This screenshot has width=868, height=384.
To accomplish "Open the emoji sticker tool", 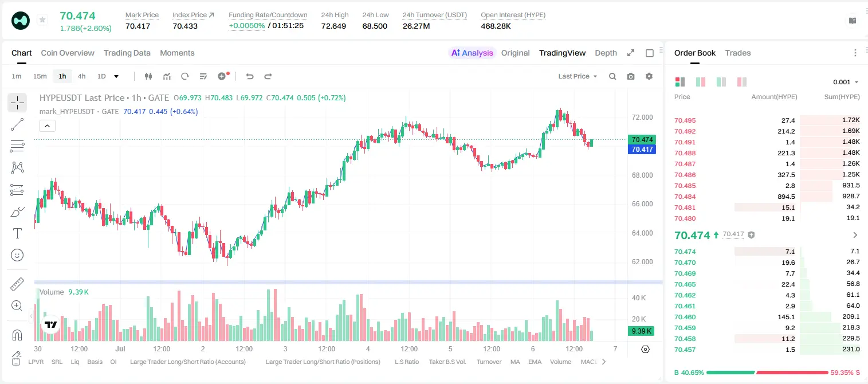I will [x=17, y=255].
